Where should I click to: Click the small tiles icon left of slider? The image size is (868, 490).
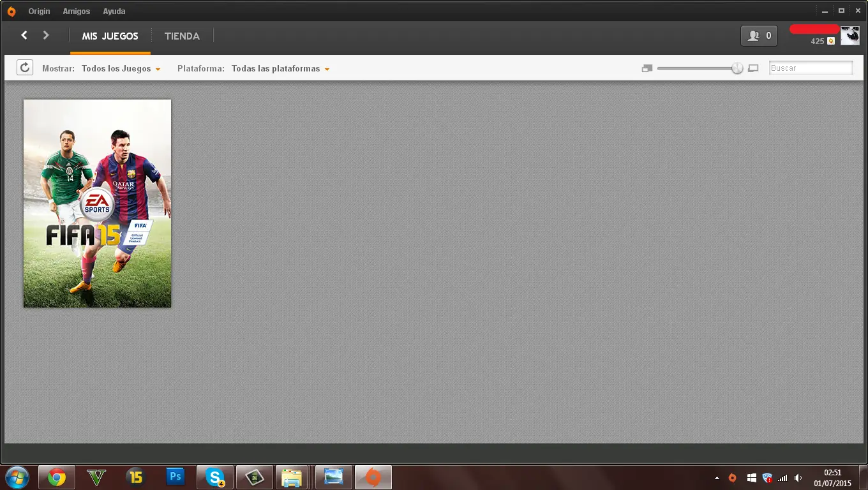point(647,68)
